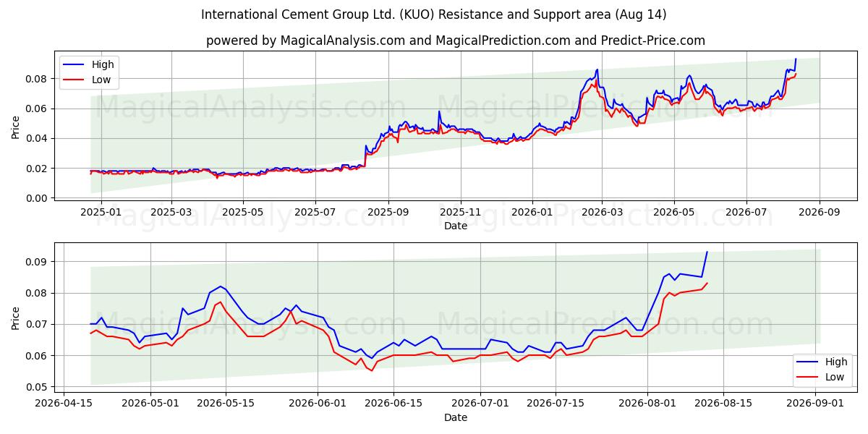Click the 2026-07 tick label on top chart
This screenshot has width=868, height=434.
click(x=746, y=212)
